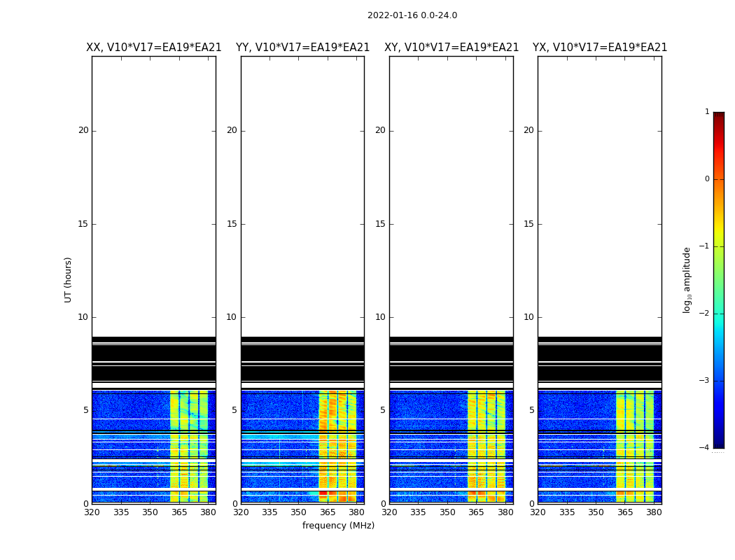Click the date title 2022-01-16 0.0-24.0
The height and width of the screenshot is (560, 735).
412,15
